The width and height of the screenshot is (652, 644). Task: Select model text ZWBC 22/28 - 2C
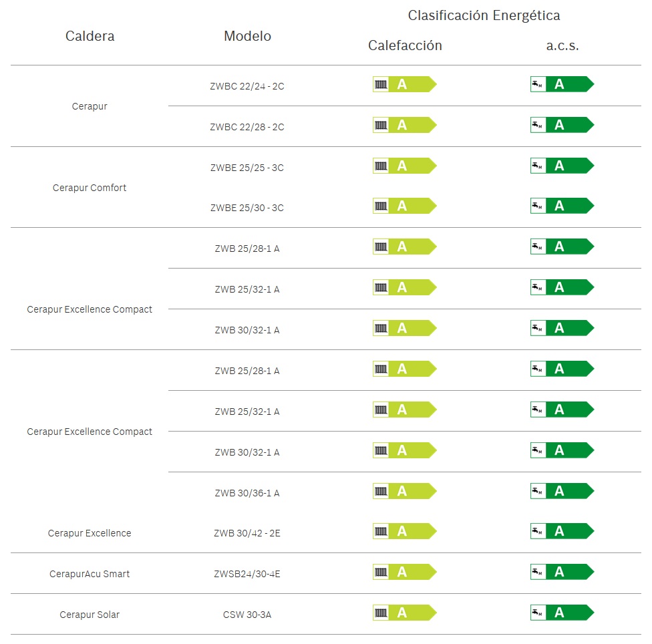click(247, 127)
